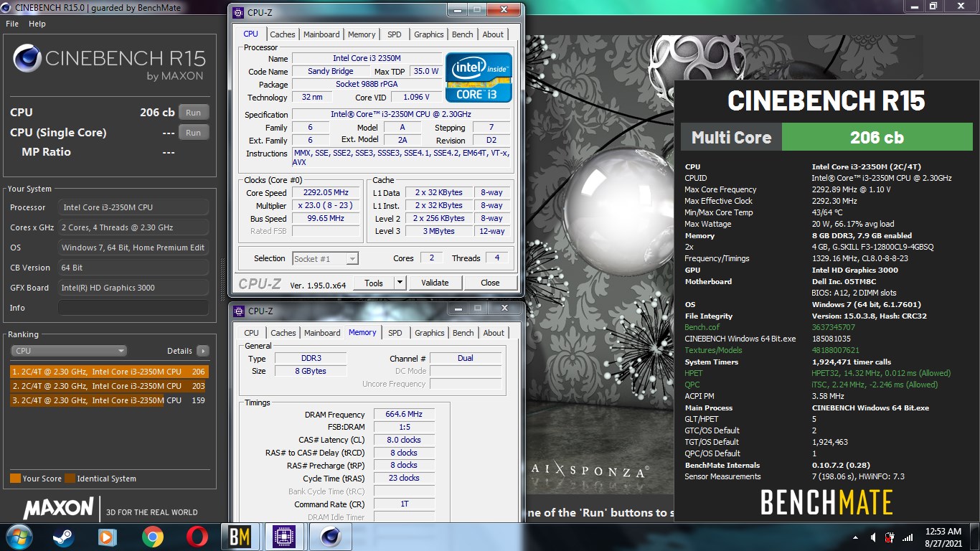Click the Command Rate value 1T
Viewport: 980px width, 551px height.
[x=405, y=504]
